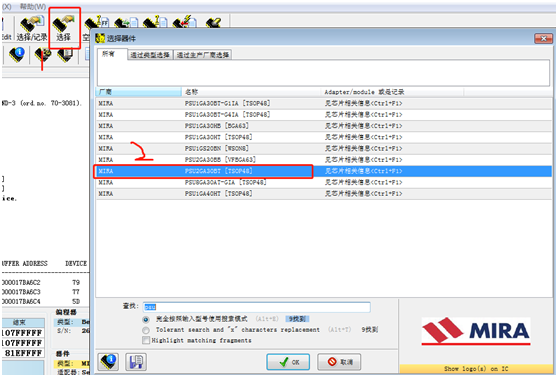Viewport: 558px width, 377px height.
Task: Close the 选择器件 dialog
Action: tap(543, 38)
